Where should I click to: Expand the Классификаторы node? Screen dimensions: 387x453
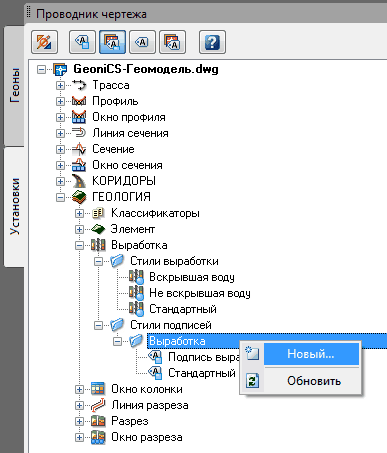coord(79,213)
